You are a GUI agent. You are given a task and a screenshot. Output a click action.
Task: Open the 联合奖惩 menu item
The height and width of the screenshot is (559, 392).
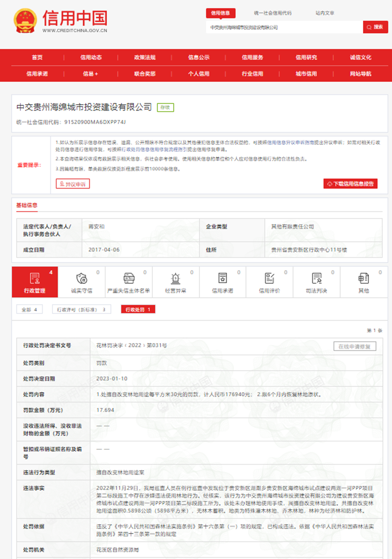pyautogui.click(x=145, y=73)
